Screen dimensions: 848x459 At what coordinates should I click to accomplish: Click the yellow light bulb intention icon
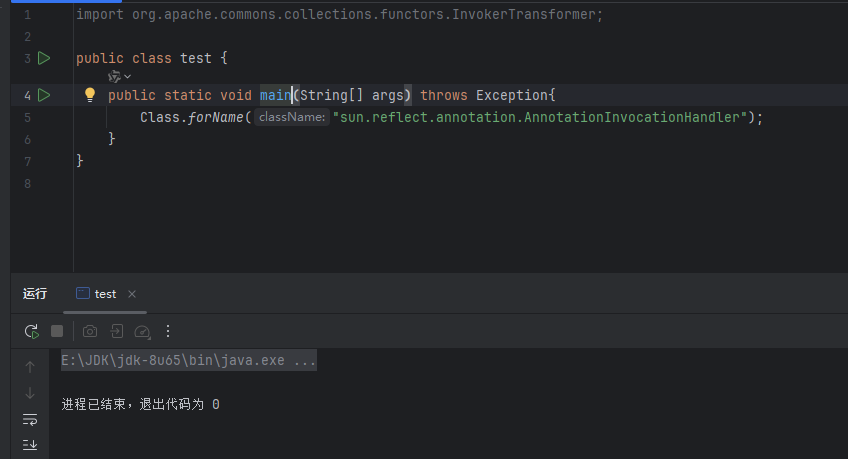(x=89, y=95)
